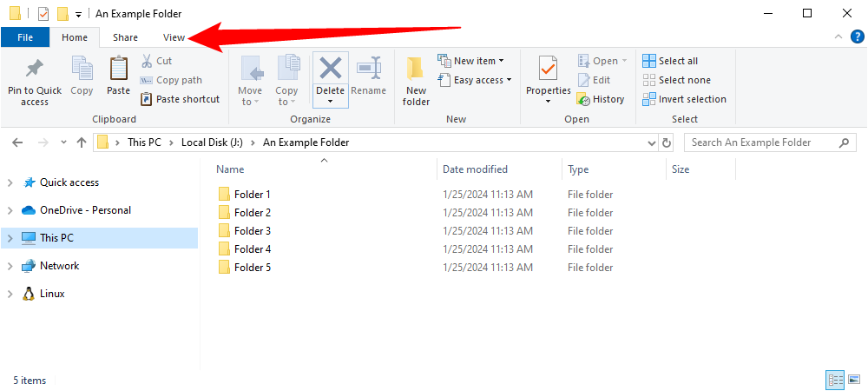Open the File menu tab

point(25,37)
